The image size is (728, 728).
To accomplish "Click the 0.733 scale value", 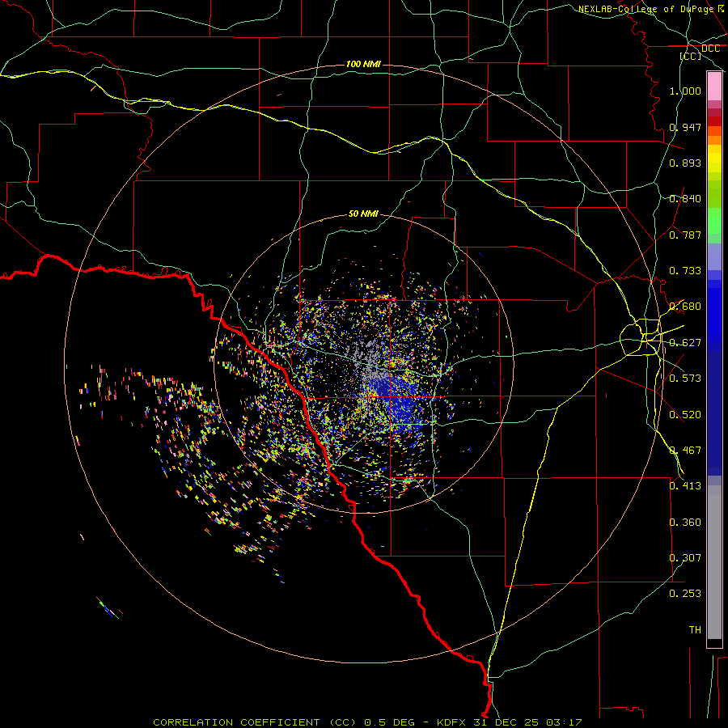I will tap(685, 271).
